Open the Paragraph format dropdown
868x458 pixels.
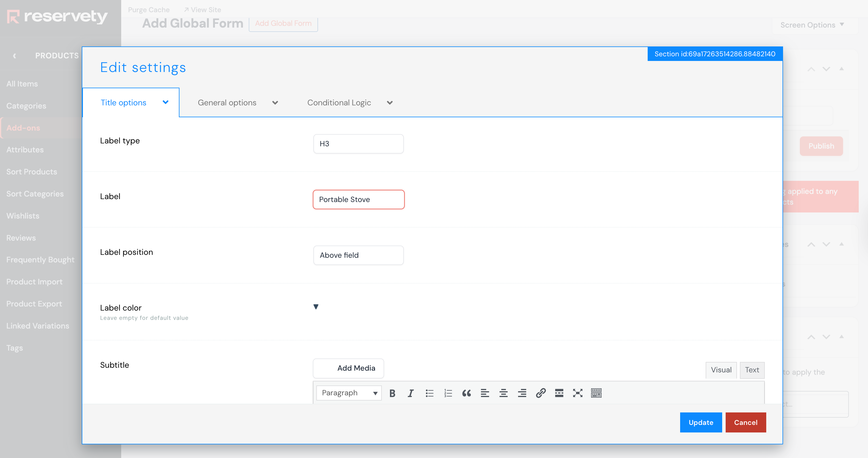349,393
